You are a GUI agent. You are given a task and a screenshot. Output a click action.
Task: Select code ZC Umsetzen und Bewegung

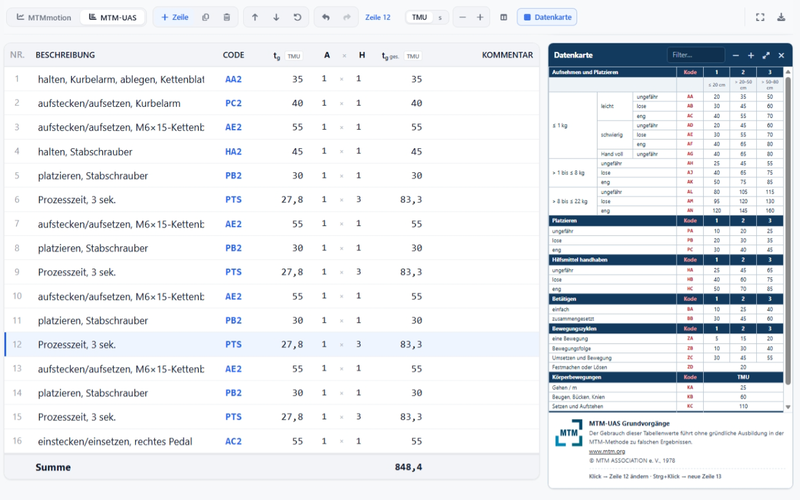(690, 358)
